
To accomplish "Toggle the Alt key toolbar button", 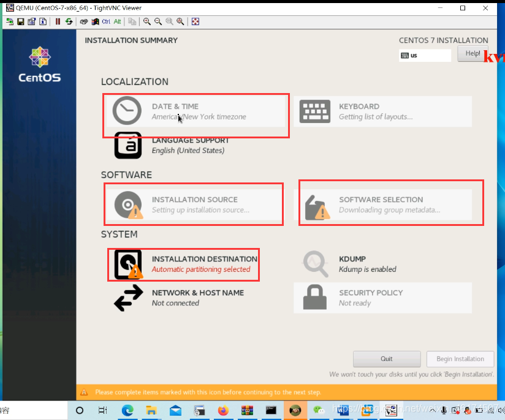I will click(117, 21).
